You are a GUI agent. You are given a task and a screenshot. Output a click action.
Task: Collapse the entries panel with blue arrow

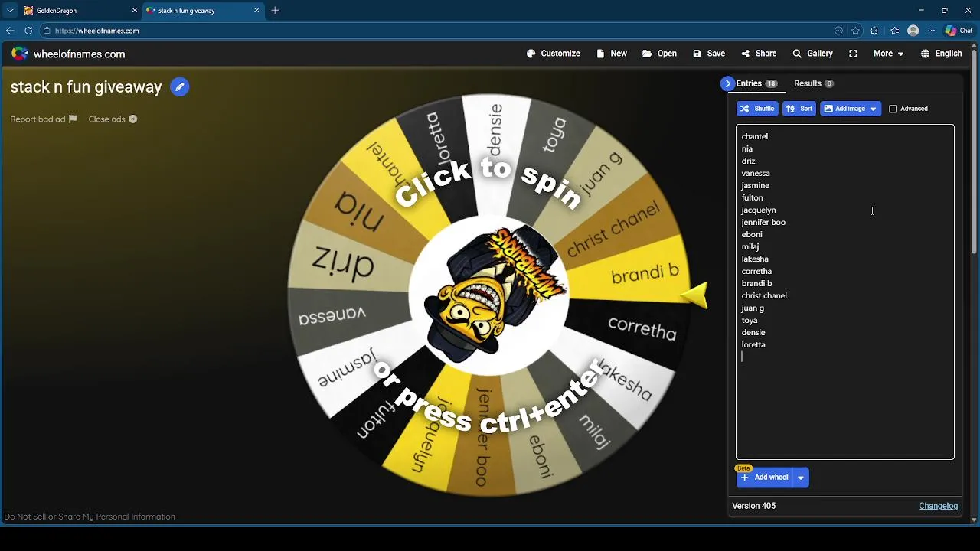[x=728, y=83]
